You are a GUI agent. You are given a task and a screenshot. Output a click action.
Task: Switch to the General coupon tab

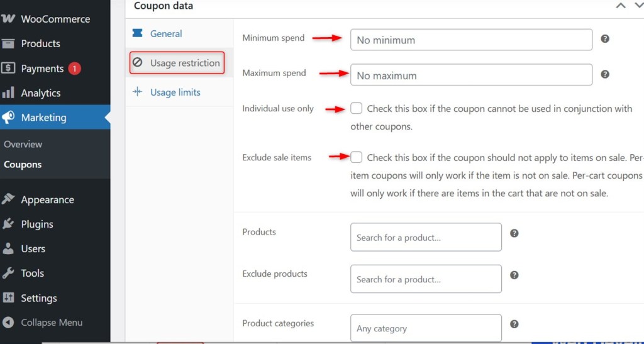point(179,34)
